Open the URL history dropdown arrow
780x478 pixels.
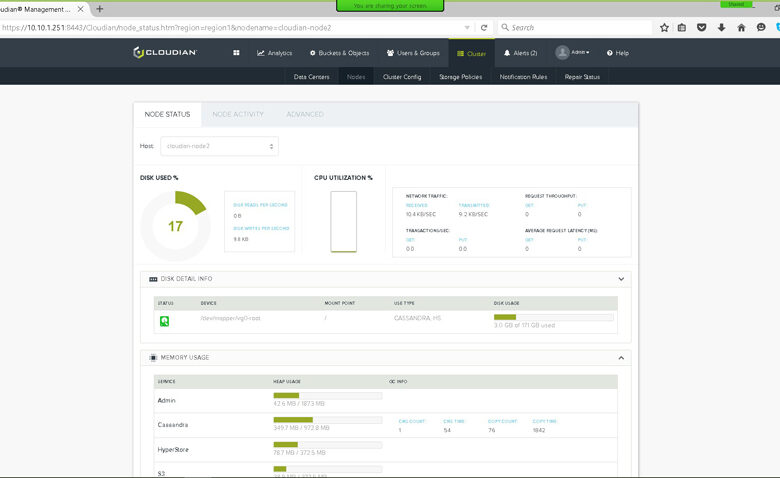coord(467,28)
